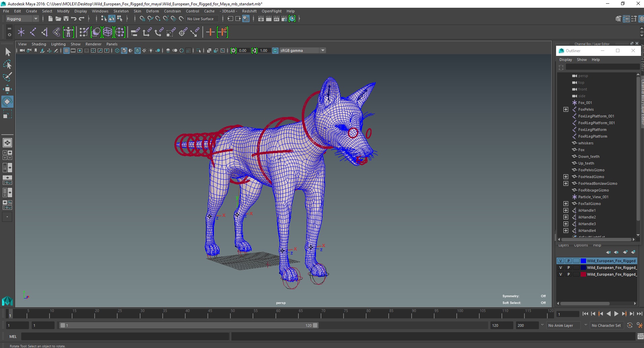Click the No Character Set button
The image size is (644, 348).
coord(606,325)
